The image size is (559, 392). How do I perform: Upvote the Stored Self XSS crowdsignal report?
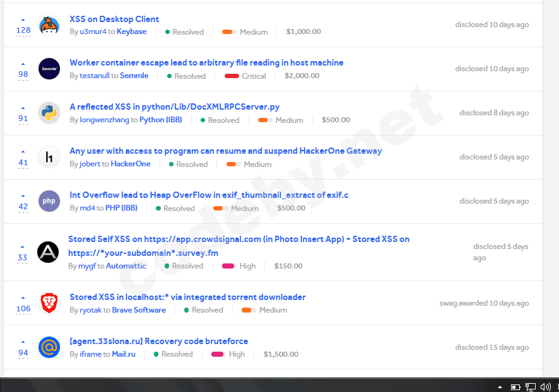(x=23, y=247)
